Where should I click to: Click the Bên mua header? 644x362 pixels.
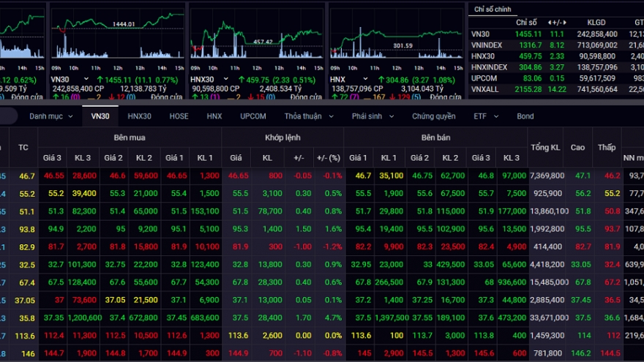pyautogui.click(x=130, y=137)
